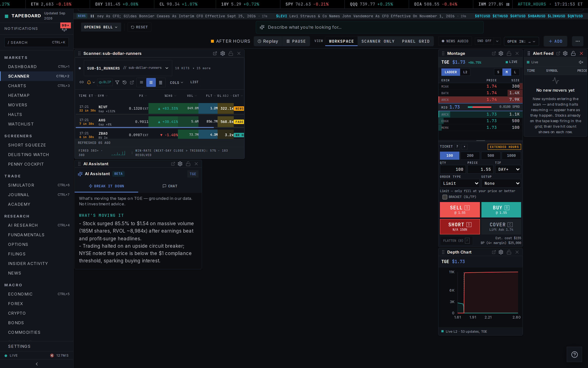Select comfortable row density in Scanner
This screenshot has height=368, width=588.
160,82
